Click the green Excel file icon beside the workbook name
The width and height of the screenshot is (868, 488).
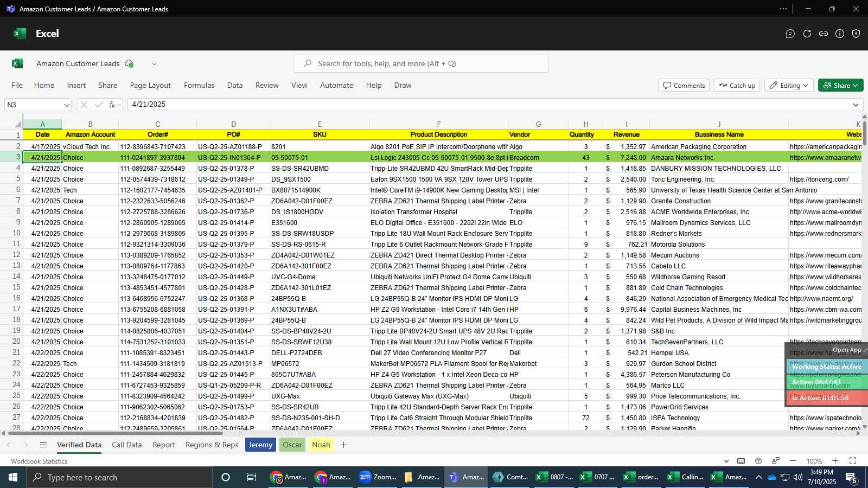(x=17, y=63)
